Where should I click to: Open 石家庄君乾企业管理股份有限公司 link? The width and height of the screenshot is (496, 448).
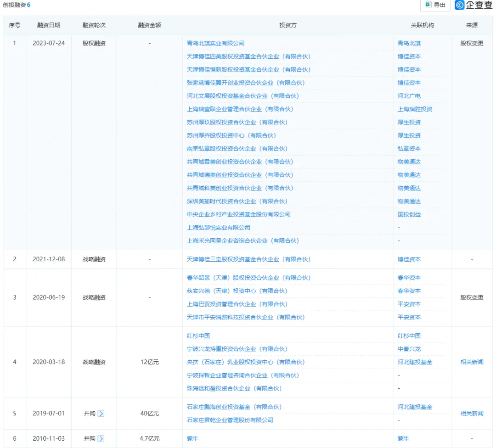(x=230, y=420)
